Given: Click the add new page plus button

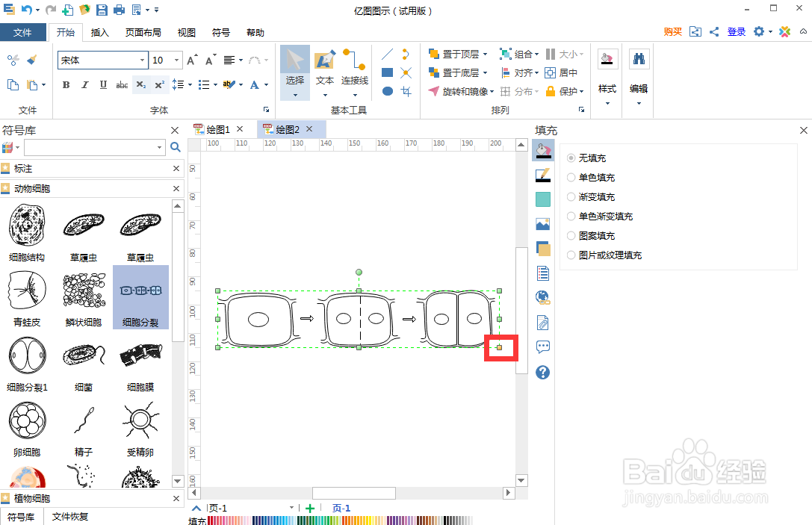Looking at the screenshot, I should point(309,507).
